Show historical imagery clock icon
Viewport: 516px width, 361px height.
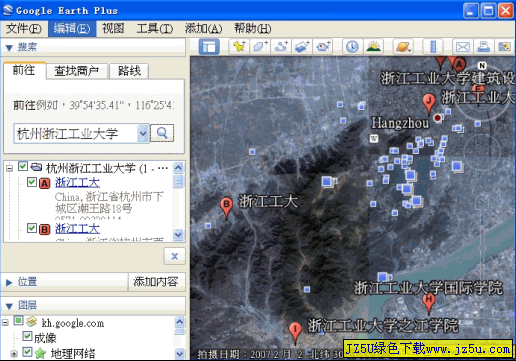(x=352, y=46)
